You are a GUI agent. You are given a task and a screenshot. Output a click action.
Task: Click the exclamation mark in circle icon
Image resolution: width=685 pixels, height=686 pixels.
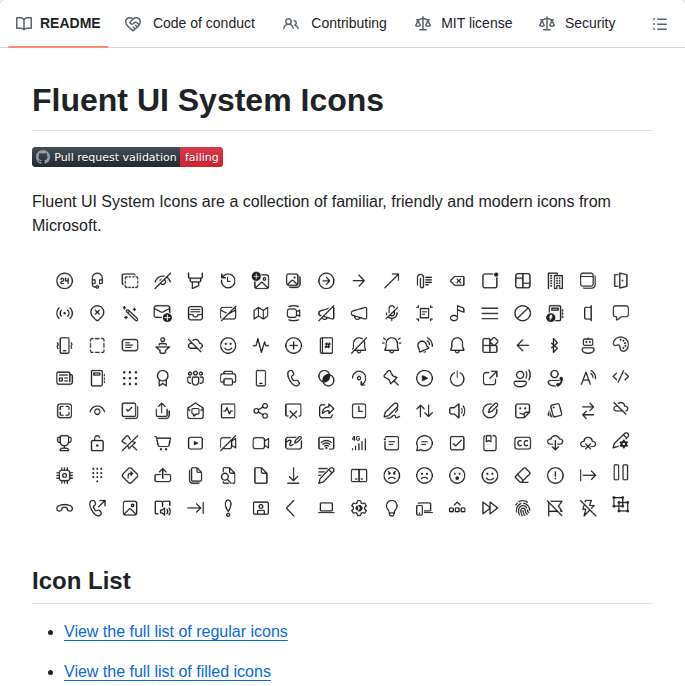point(555,476)
